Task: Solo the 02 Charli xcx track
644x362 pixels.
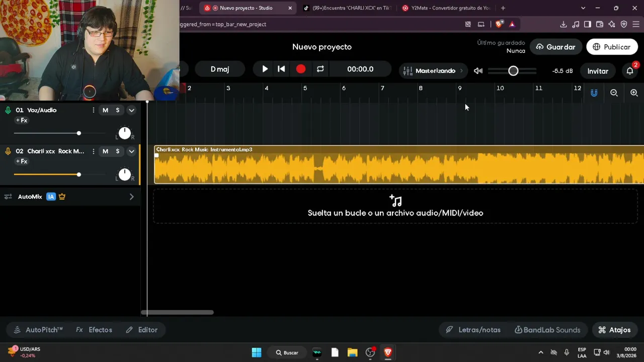Action: (x=118, y=151)
